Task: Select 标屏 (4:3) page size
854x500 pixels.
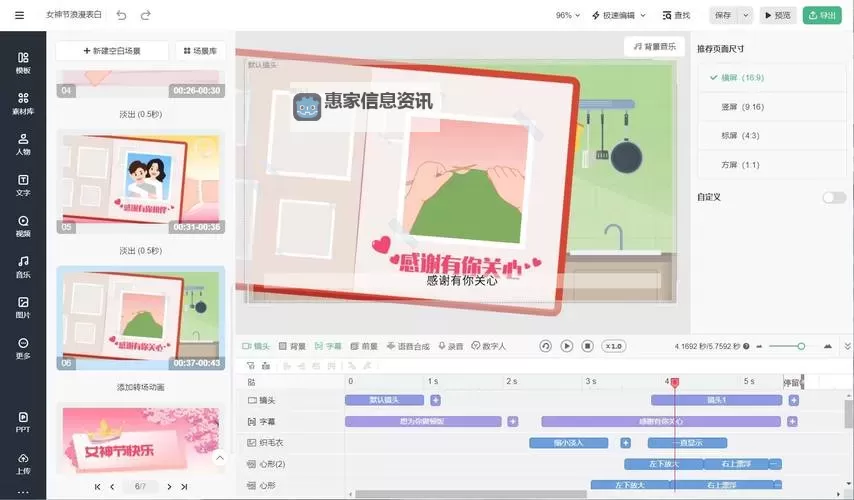Action: click(772, 136)
